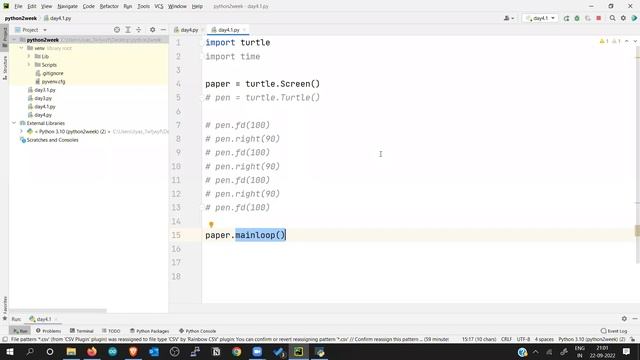Click the python2week breadcrumb
This screenshot has width=640, height=360.
click(x=21, y=18)
